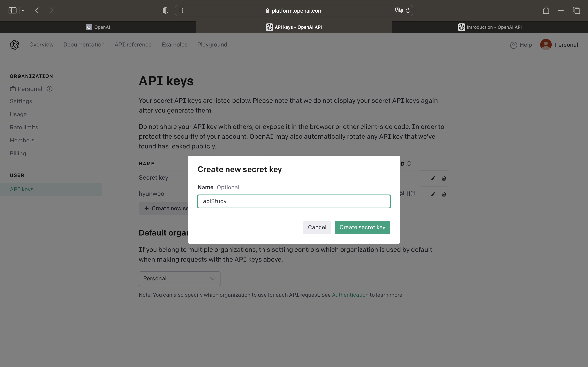588x367 pixels.
Task: Click the info icon beside Personal organization
Action: (x=50, y=89)
